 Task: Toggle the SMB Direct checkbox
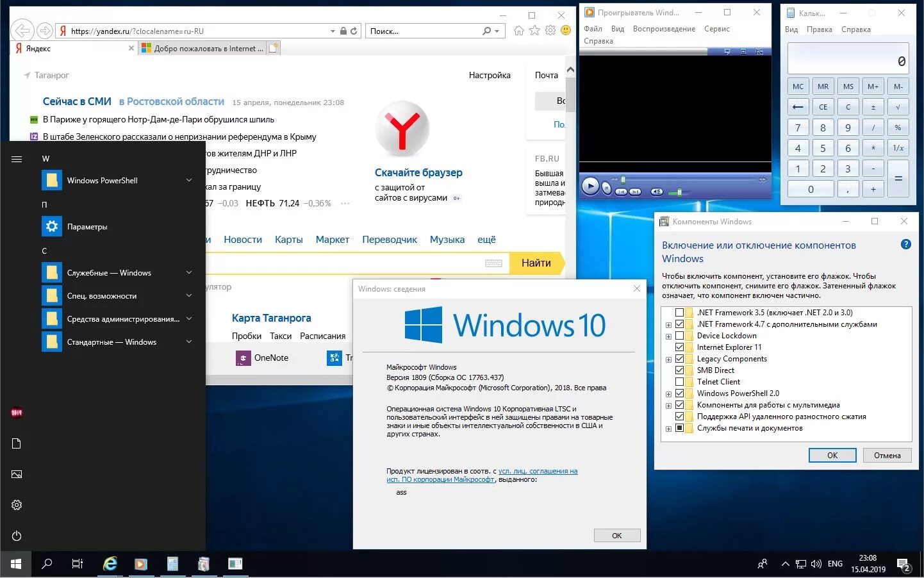point(679,370)
